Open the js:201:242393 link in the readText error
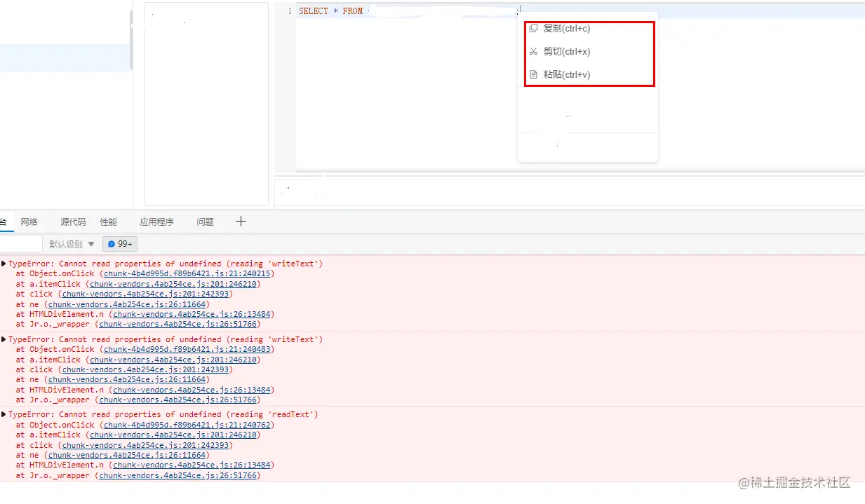 145,445
